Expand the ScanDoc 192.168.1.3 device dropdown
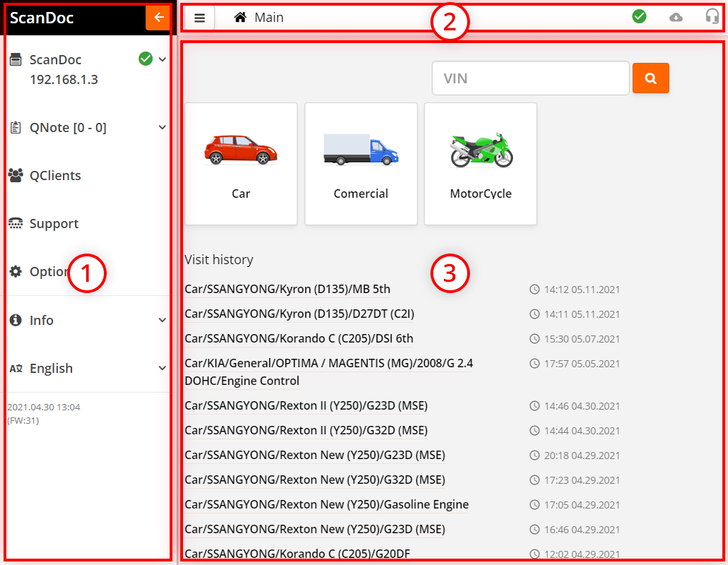This screenshot has width=728, height=565. (x=163, y=59)
